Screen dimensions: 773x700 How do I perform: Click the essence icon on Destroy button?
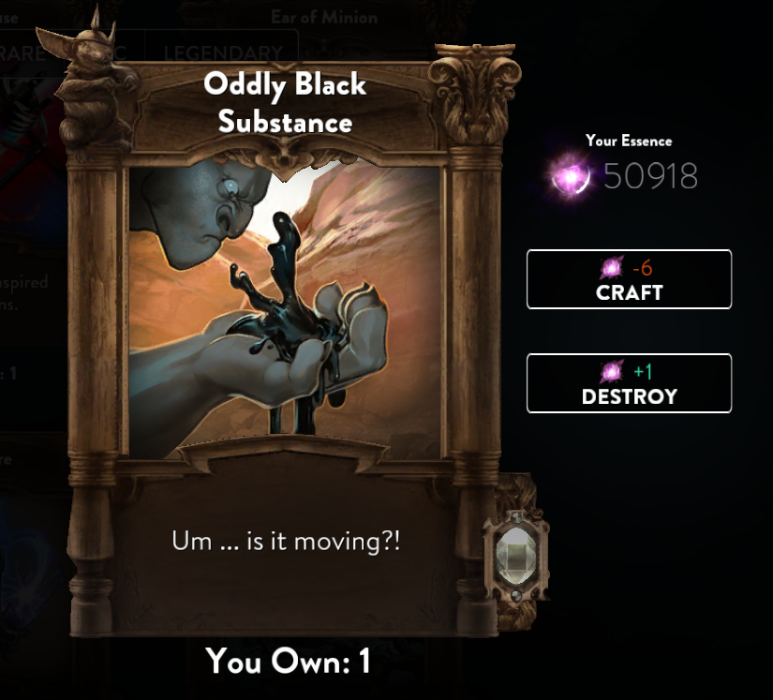[612, 371]
